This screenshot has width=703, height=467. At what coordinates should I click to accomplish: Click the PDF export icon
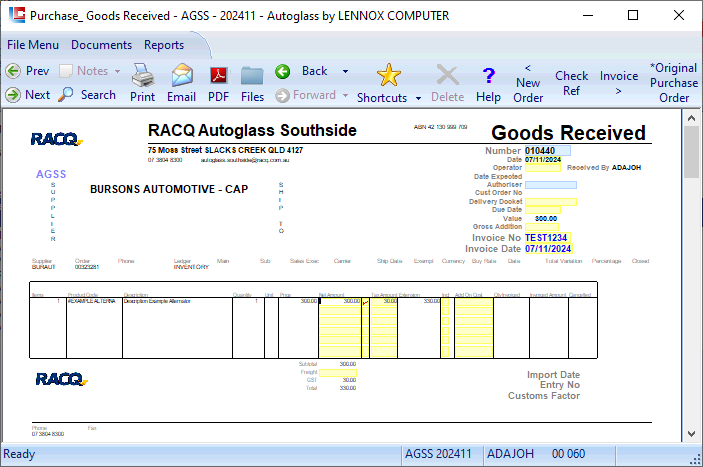pyautogui.click(x=219, y=75)
